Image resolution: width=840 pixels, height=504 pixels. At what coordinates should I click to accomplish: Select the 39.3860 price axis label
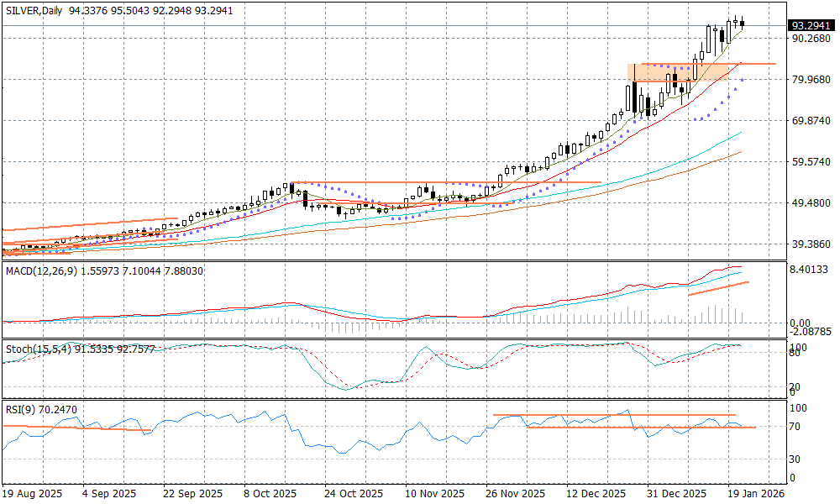click(x=811, y=244)
